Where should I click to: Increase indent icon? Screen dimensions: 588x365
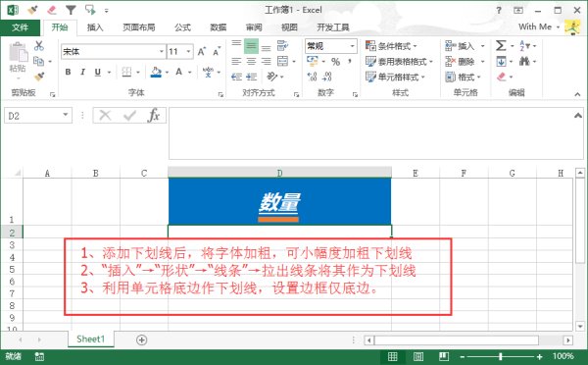pyautogui.click(x=251, y=77)
